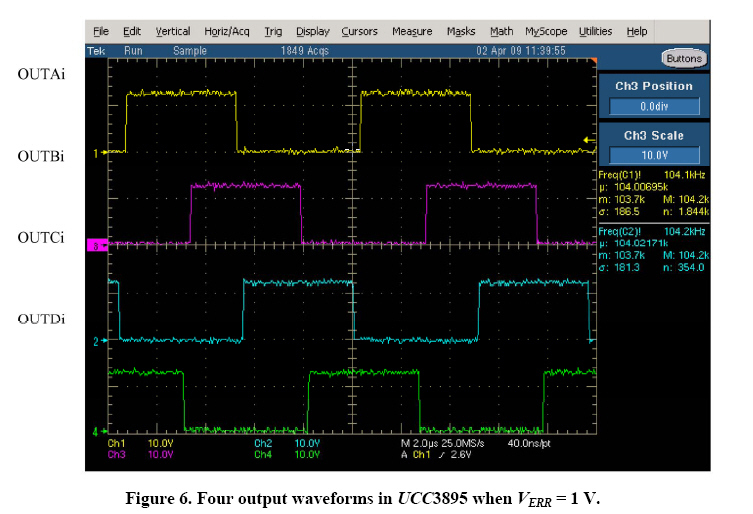Select the channel 2 ground marker
This screenshot has height=514, width=753.
pyautogui.click(x=100, y=341)
